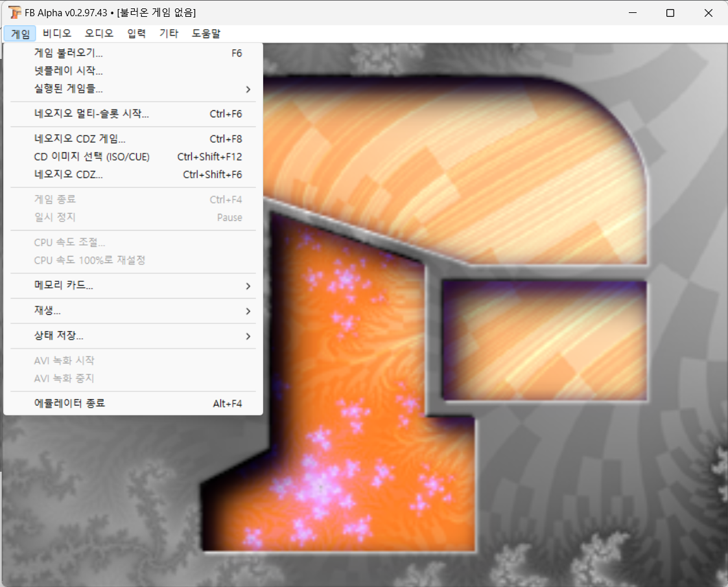Minimize the FB Alpha window
The width and height of the screenshot is (728, 587).
(632, 13)
